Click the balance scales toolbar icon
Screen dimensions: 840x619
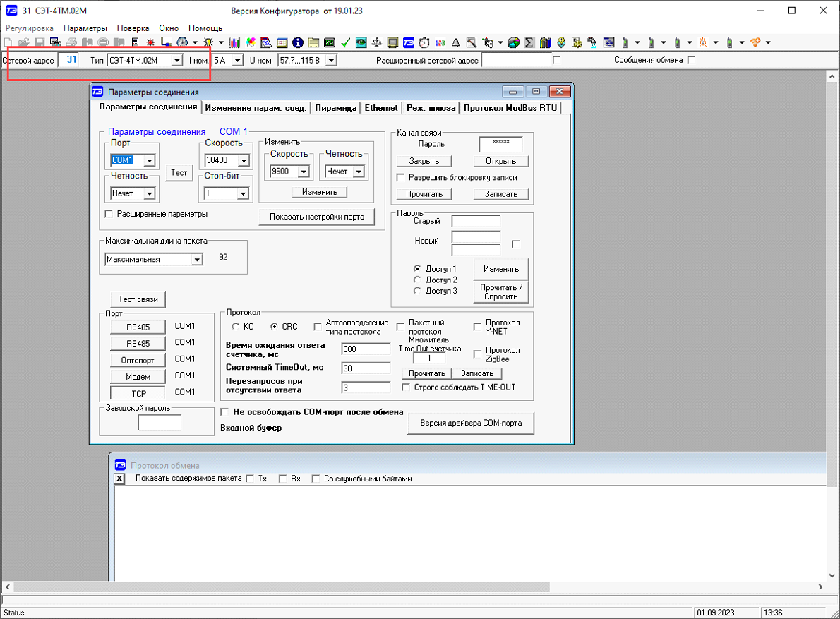pos(376,42)
